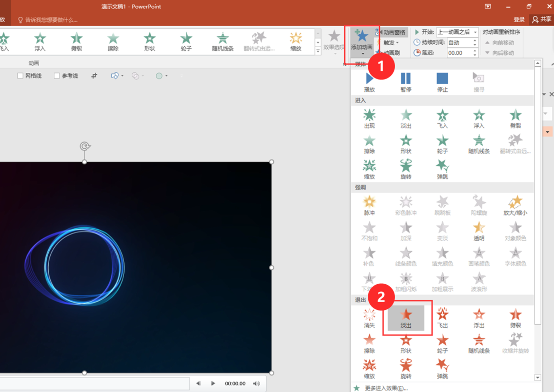Increase 持续时间 with the up spinner
Screen dimensions: 554x392
[475, 41]
